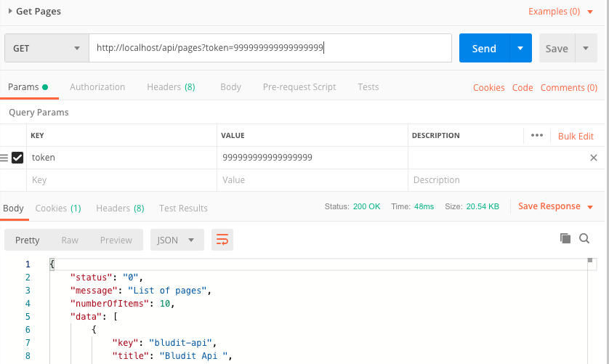Open the Save Response dropdown arrow

[x=590, y=207]
